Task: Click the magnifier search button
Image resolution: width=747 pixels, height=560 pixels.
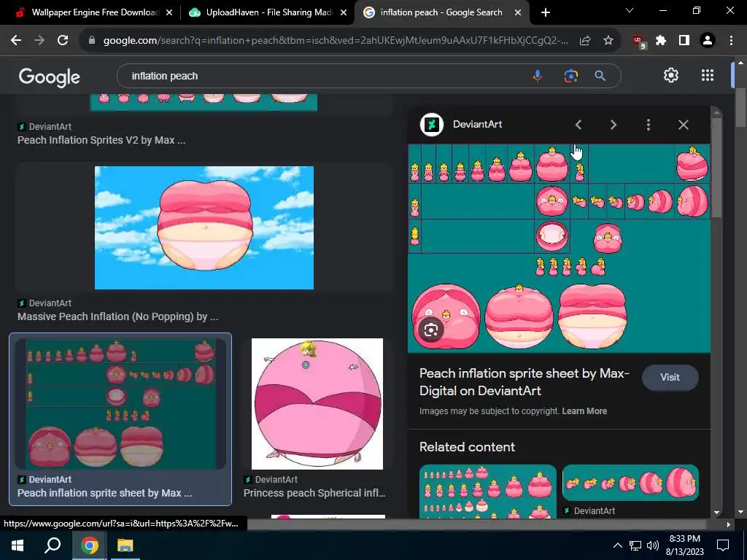Action: point(600,76)
